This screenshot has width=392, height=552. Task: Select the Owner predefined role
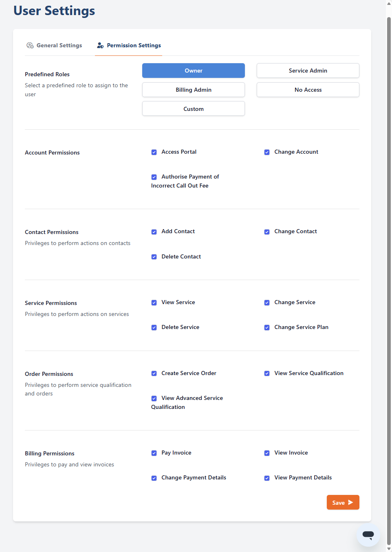click(194, 71)
